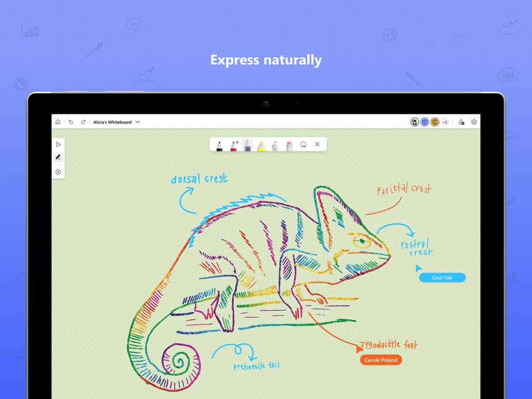532x399 pixels.
Task: Open the share and invite panel
Action: [461, 122]
